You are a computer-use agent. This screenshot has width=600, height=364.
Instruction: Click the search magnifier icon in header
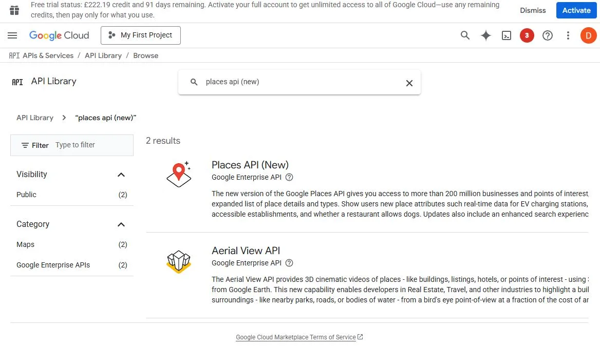[x=465, y=35]
